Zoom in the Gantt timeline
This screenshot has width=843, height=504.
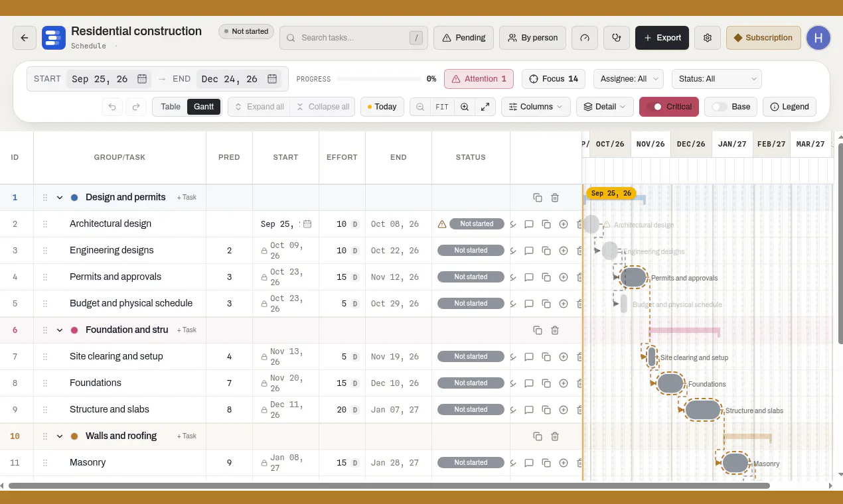tap(465, 107)
